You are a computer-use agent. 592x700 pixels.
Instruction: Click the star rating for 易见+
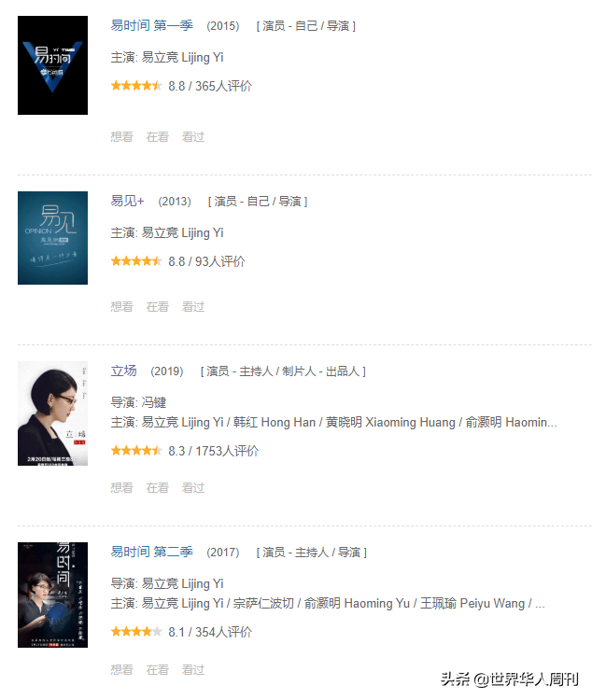(x=136, y=260)
